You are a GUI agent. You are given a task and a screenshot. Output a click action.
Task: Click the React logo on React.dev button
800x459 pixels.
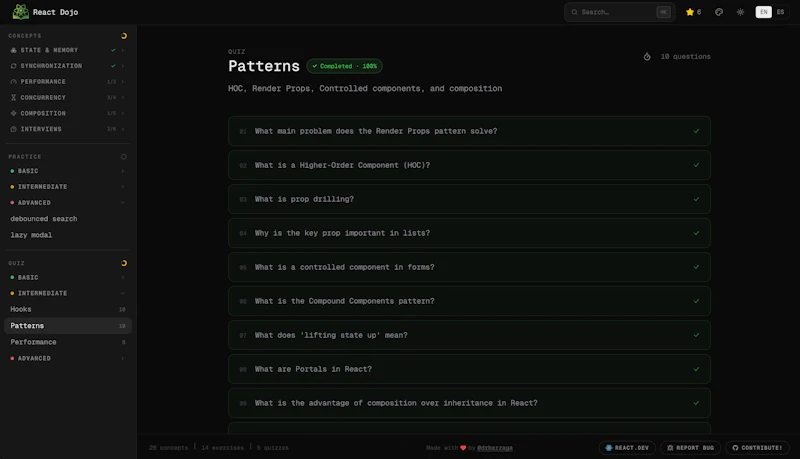pos(609,448)
